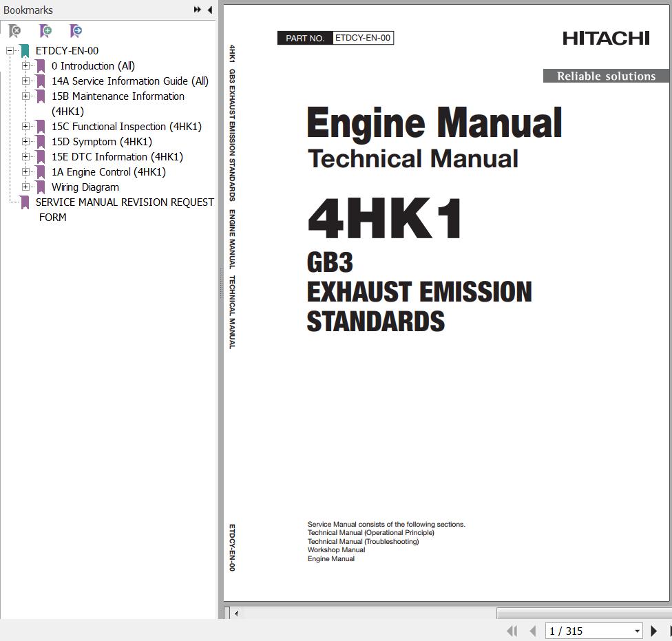The height and width of the screenshot is (641, 672).
Task: Click the horizontal scrollbar left arrow
Action: point(236,613)
